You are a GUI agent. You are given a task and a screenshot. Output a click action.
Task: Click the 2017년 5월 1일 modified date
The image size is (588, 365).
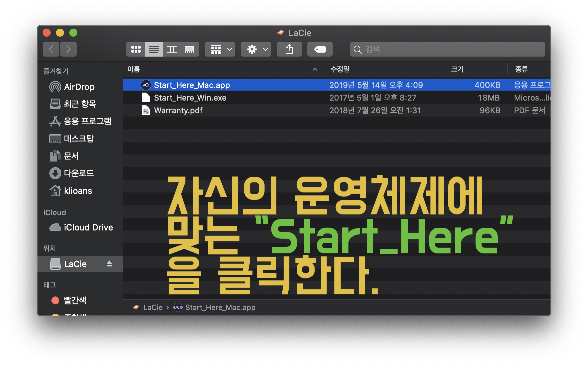pos(373,98)
